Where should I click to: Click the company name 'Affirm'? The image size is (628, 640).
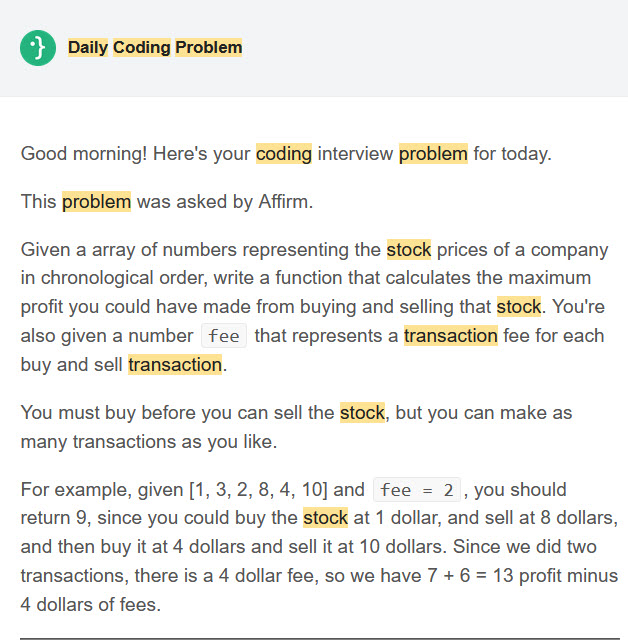(284, 202)
